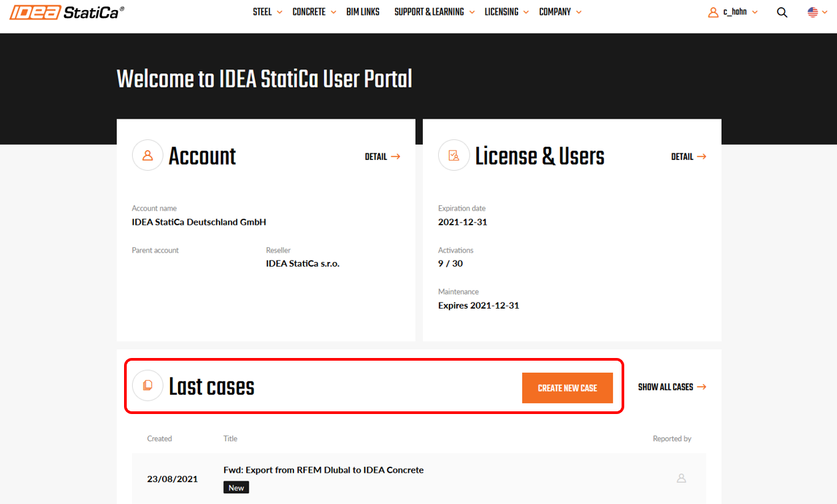This screenshot has height=504, width=837.
Task: Open the search magnifier icon
Action: pyautogui.click(x=782, y=12)
